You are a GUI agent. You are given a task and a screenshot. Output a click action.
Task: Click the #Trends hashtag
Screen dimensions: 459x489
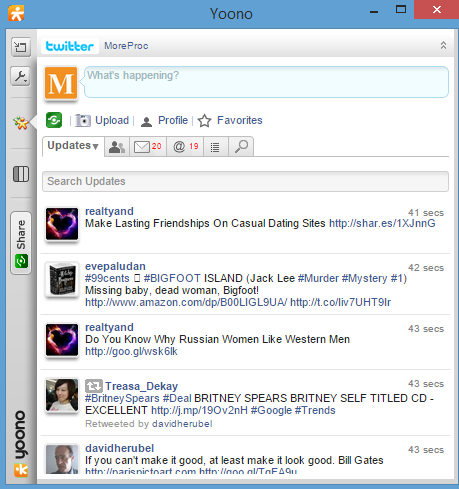pos(315,410)
